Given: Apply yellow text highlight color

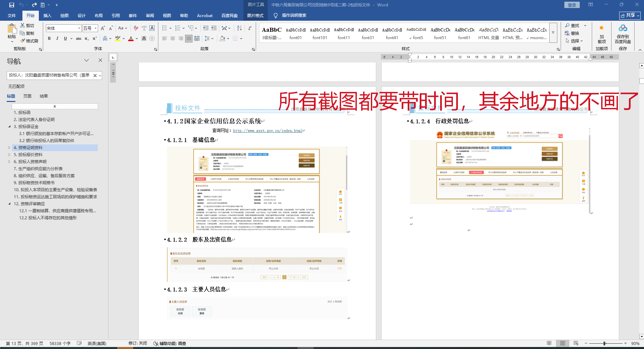Looking at the screenshot, I should click(118, 38).
